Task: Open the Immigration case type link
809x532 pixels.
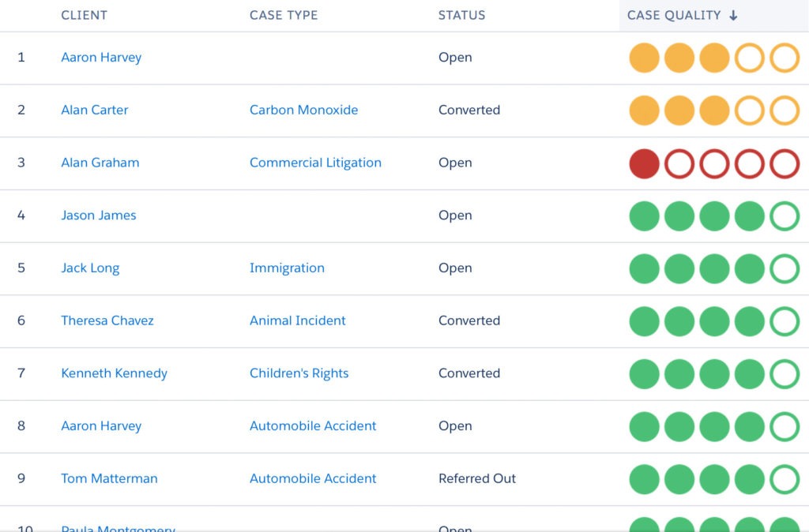Action: (x=287, y=268)
